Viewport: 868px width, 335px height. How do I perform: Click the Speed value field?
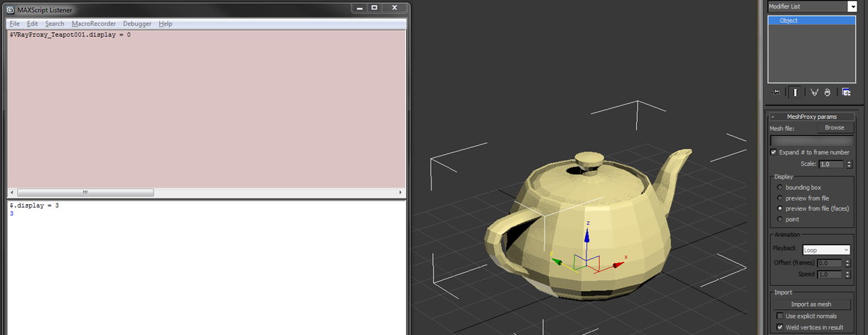coord(830,275)
